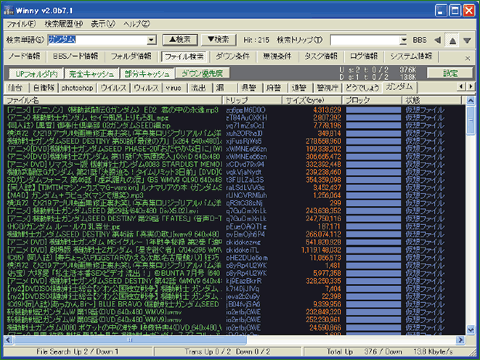
Task: Select the ファイル検索 tab
Action: (x=184, y=57)
